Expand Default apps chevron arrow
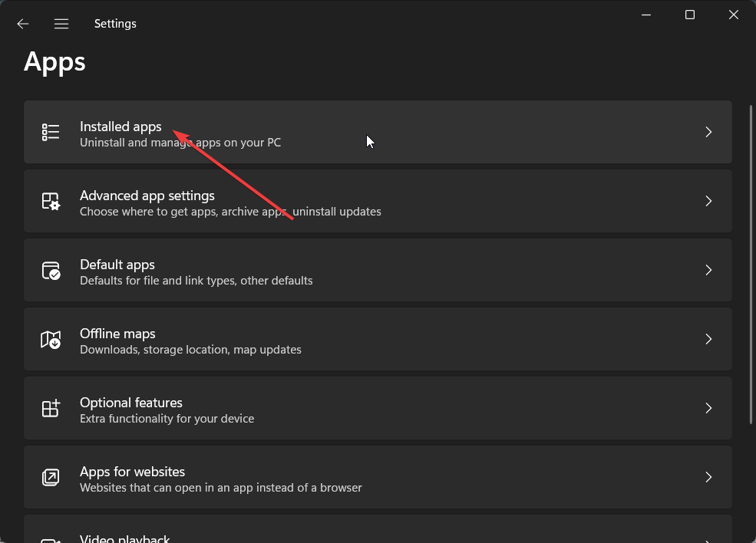Viewport: 756px width, 543px height. tap(708, 270)
